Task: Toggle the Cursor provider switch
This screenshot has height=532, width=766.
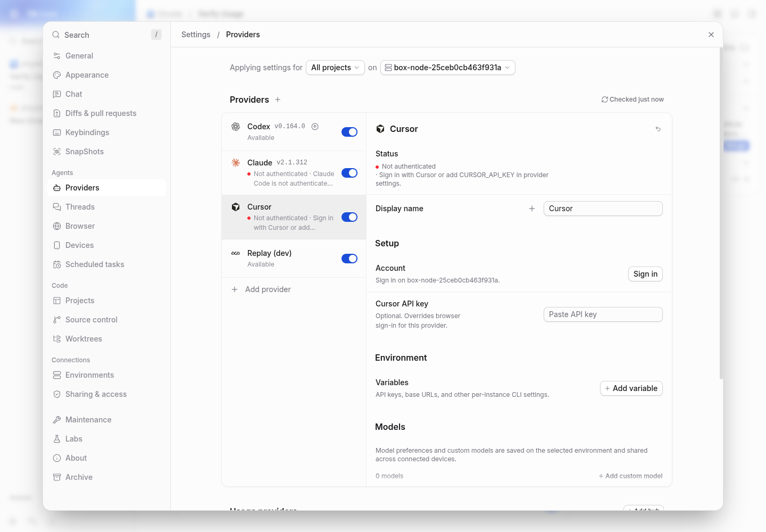Action: 349,217
